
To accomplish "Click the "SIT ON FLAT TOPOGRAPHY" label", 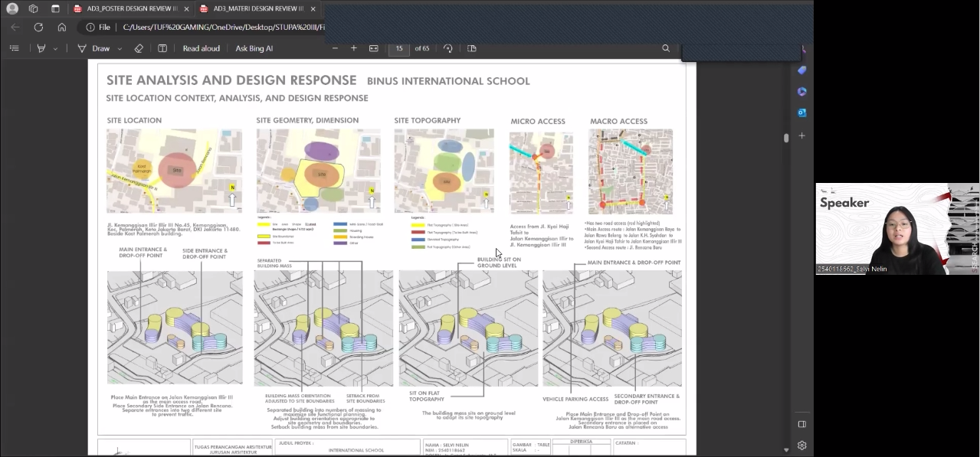I will (427, 396).
